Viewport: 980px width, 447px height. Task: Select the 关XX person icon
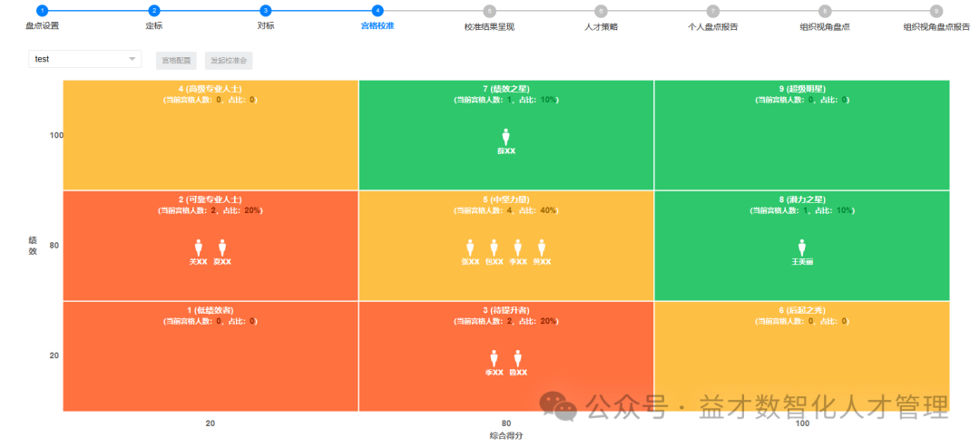tap(199, 248)
